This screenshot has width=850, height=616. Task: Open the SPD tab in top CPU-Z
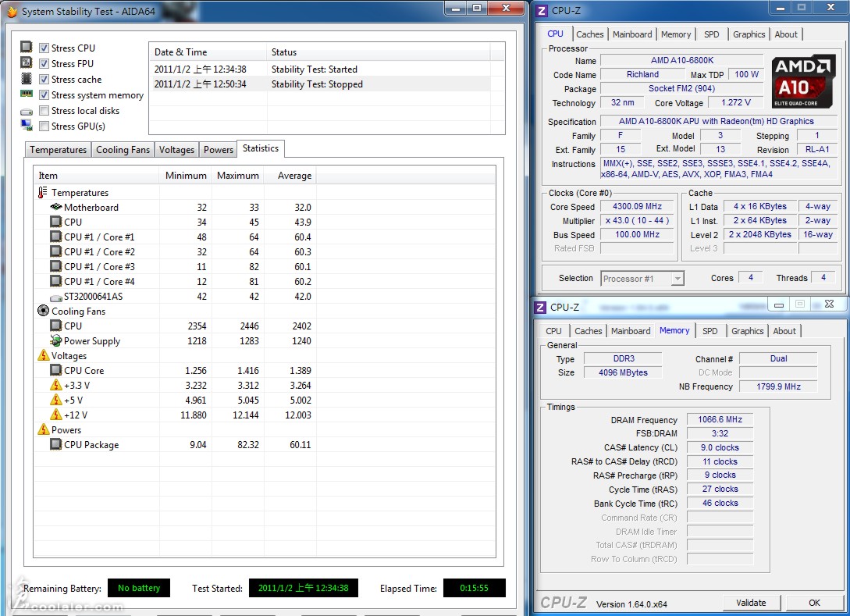click(711, 34)
